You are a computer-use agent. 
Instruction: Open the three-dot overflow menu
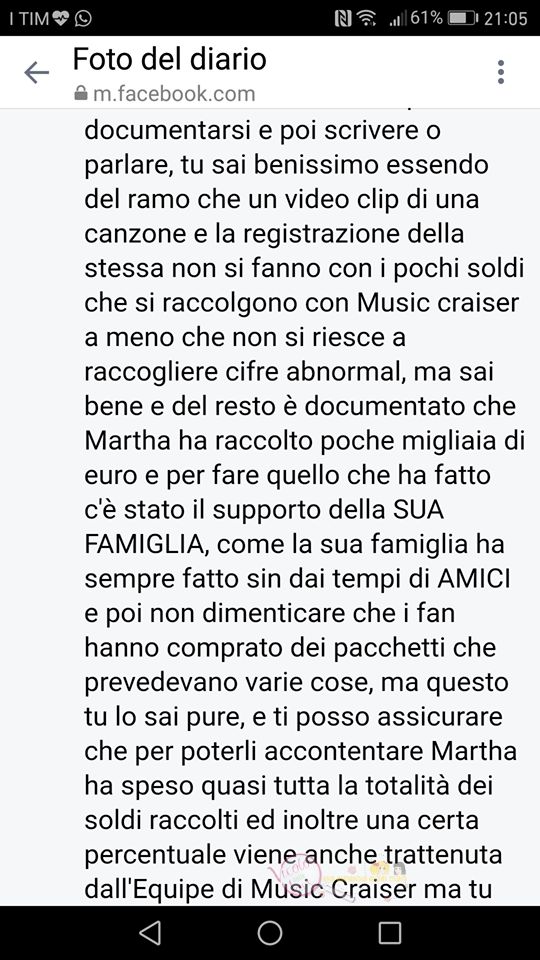501,72
